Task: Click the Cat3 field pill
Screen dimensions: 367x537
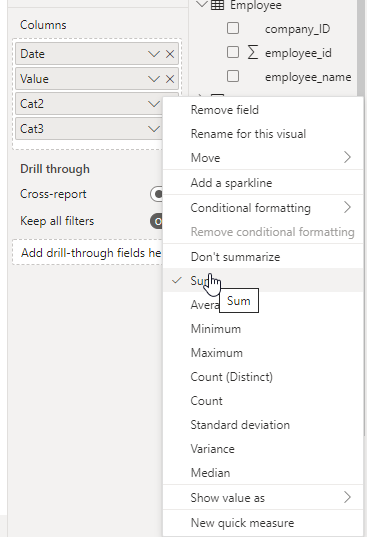Action: point(89,129)
